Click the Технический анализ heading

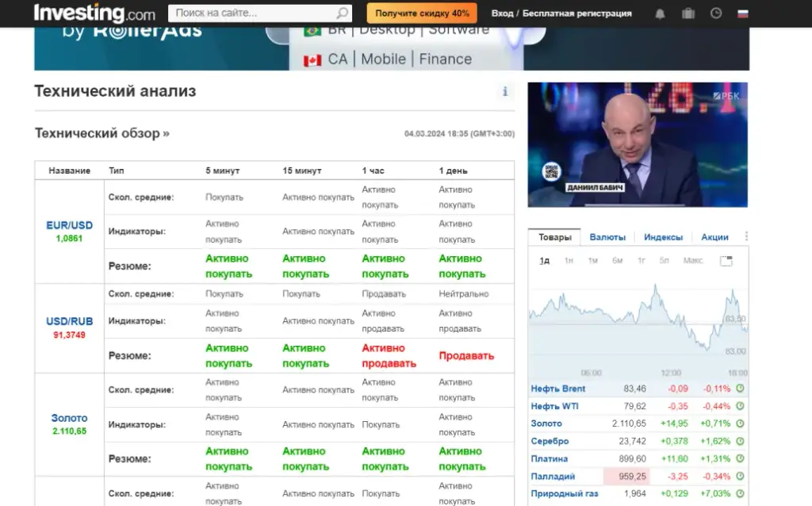(x=115, y=91)
